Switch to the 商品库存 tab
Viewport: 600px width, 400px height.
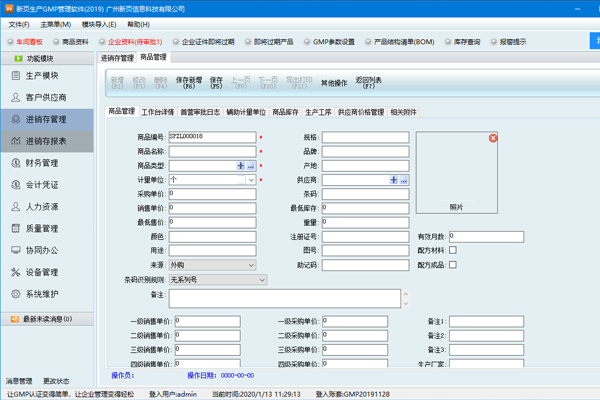[x=285, y=112]
